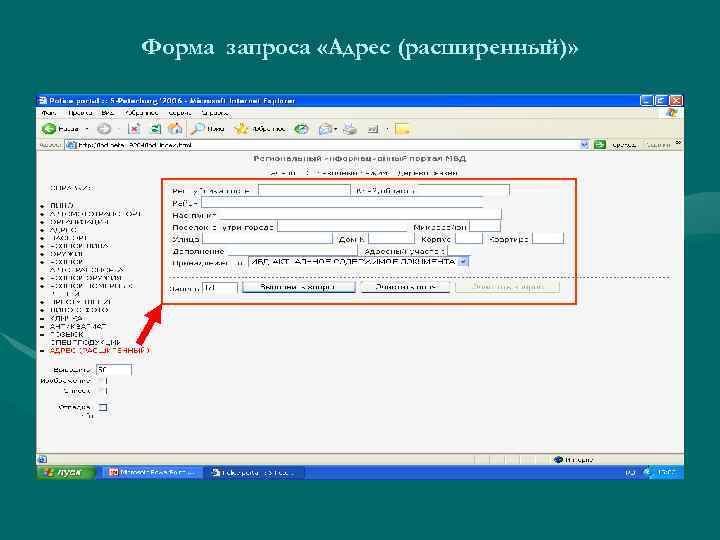Click the RU language indicator in tray
The height and width of the screenshot is (540, 720).
coord(630,472)
